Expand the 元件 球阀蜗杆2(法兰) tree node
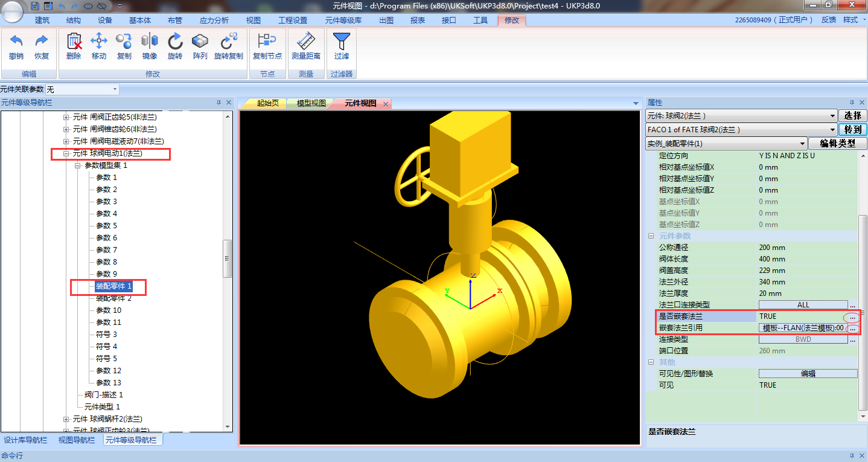This screenshot has height=462, width=868. coord(66,419)
